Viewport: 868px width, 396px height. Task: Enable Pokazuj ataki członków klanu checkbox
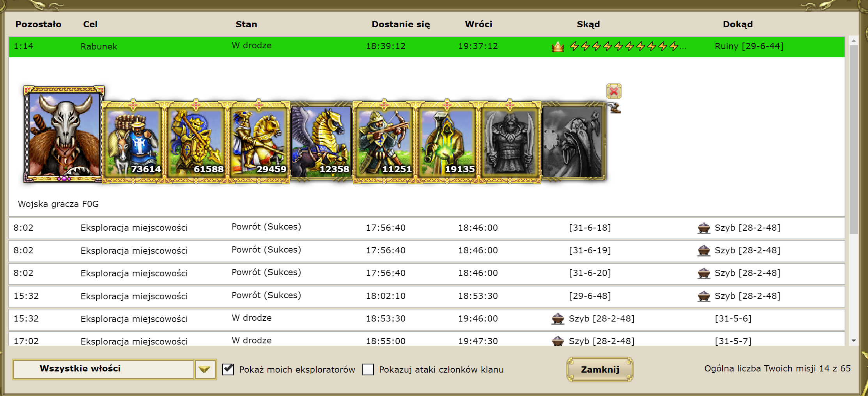coord(368,369)
